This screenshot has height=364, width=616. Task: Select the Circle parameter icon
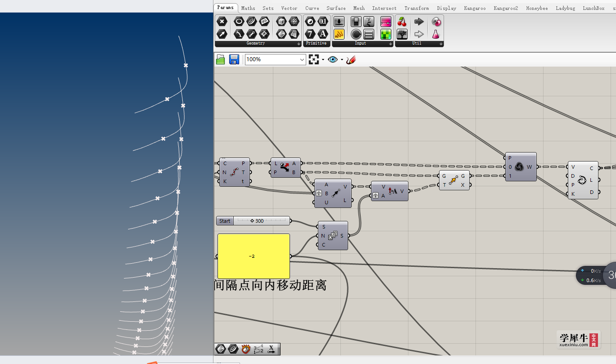(x=239, y=21)
